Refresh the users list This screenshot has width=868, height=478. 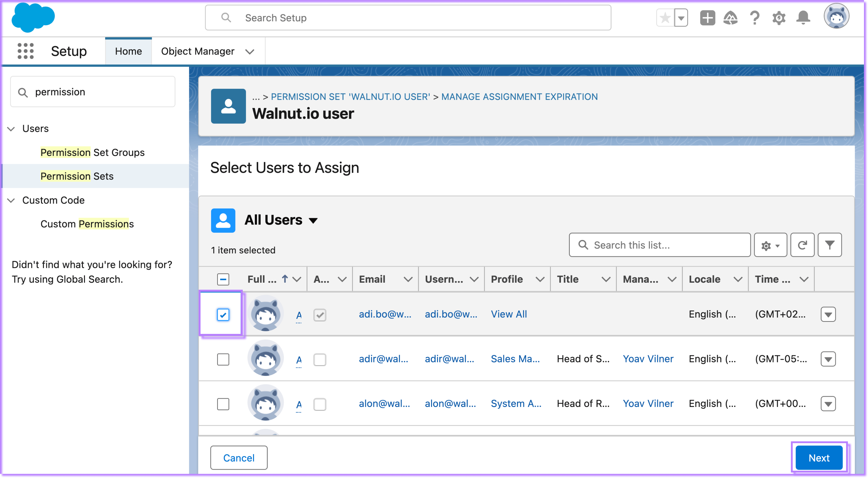pyautogui.click(x=802, y=245)
